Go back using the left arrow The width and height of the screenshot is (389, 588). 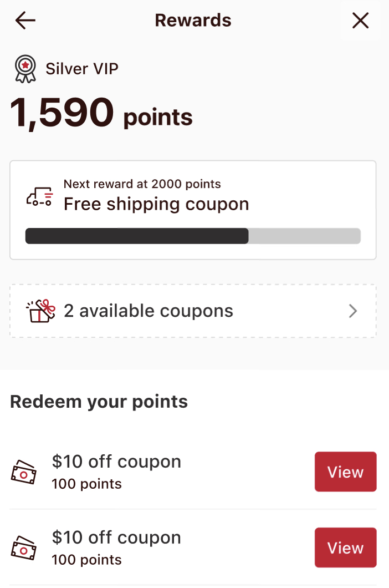pos(25,21)
